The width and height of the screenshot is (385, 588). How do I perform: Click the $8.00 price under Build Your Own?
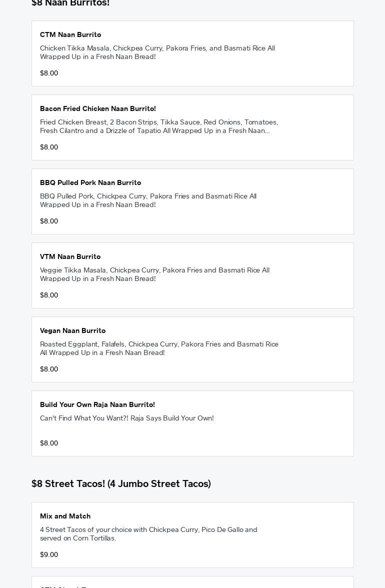[49, 443]
